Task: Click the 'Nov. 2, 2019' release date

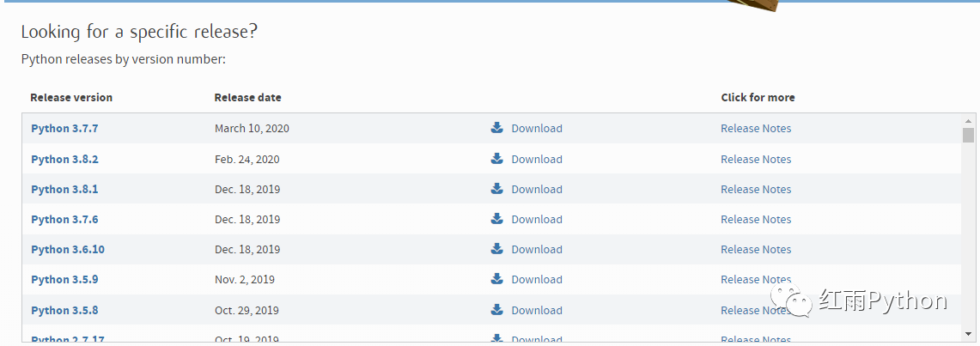Action: pyautogui.click(x=245, y=279)
